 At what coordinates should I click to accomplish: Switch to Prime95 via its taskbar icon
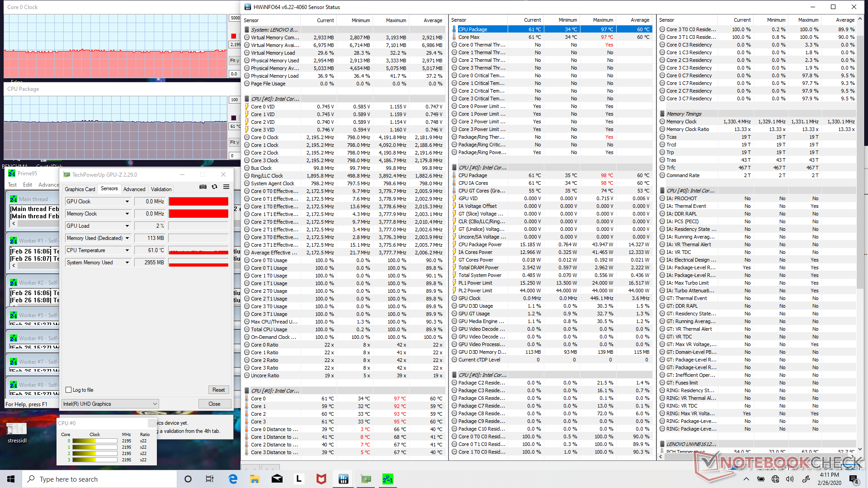(387, 479)
